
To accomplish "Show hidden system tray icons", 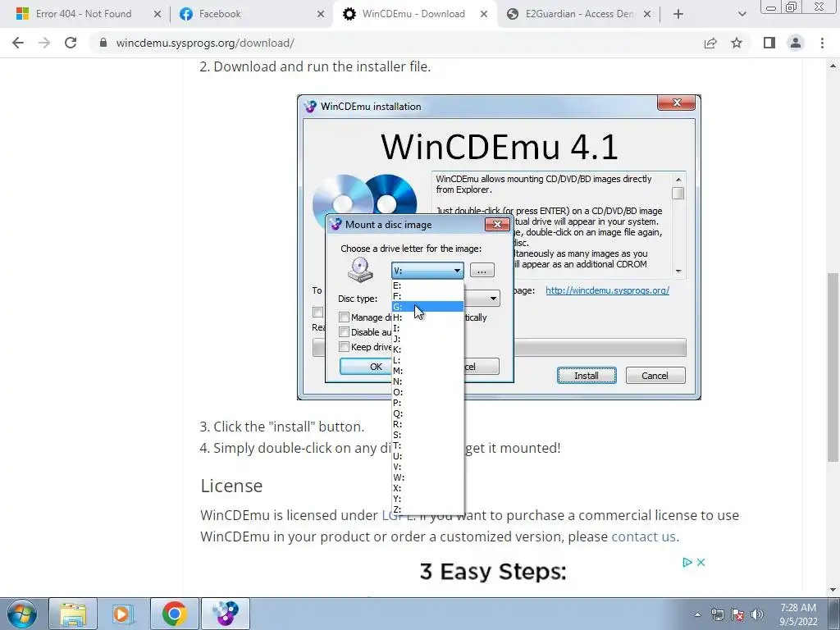I will (x=697, y=614).
